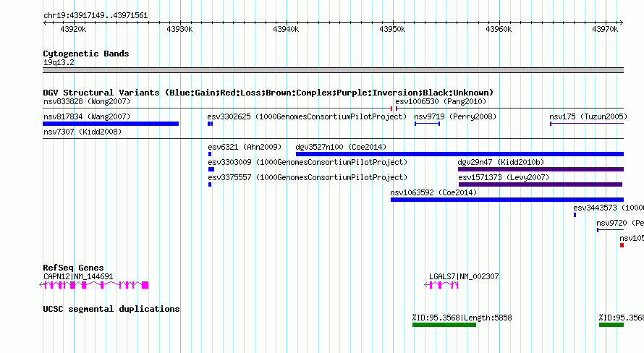Click the 43920k ruler tick label
Viewport: 644px width, 353px height.
(73, 29)
